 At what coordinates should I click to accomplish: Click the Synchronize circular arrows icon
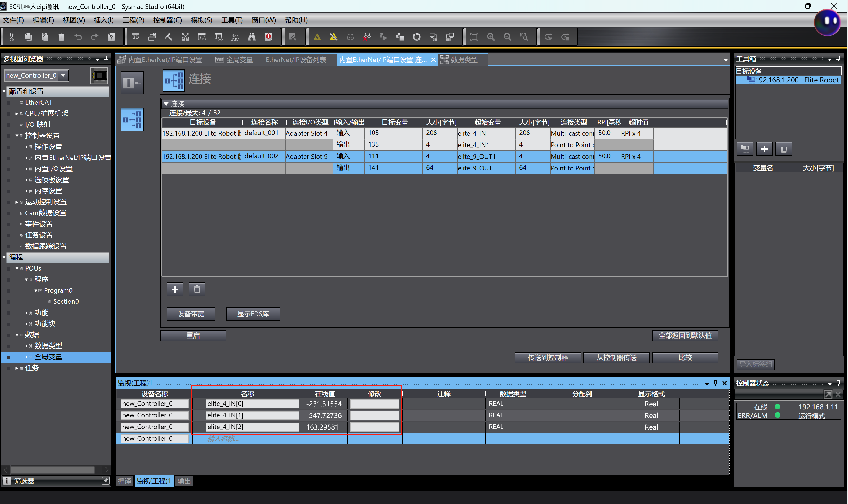pyautogui.click(x=417, y=37)
